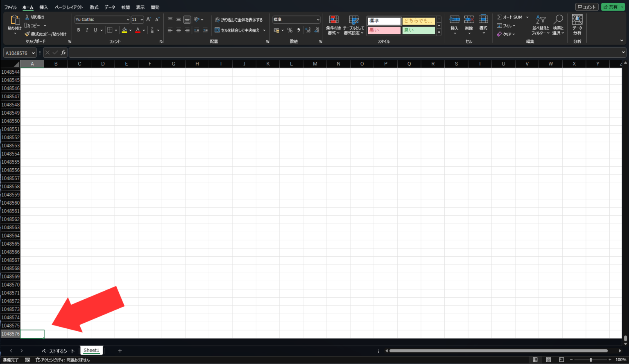Switch to the 数式 ribbon tab
The width and height of the screenshot is (629, 364).
tap(94, 7)
